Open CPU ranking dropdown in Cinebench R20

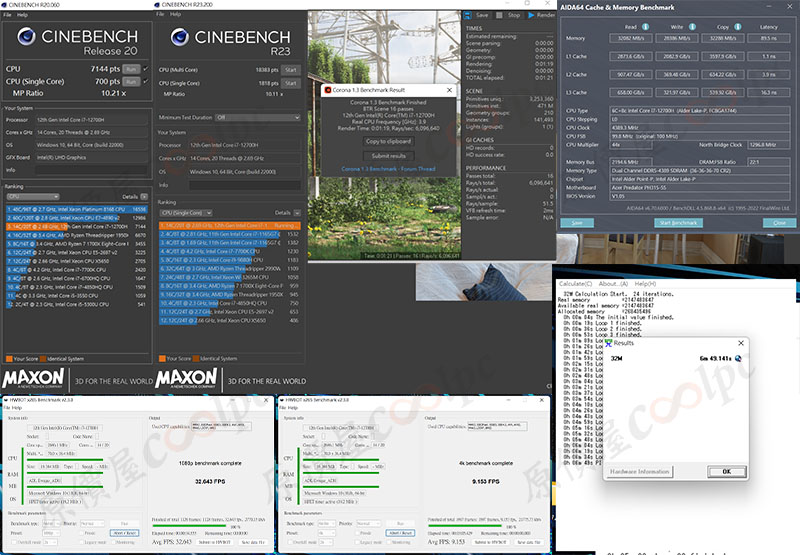pyautogui.click(x=33, y=196)
